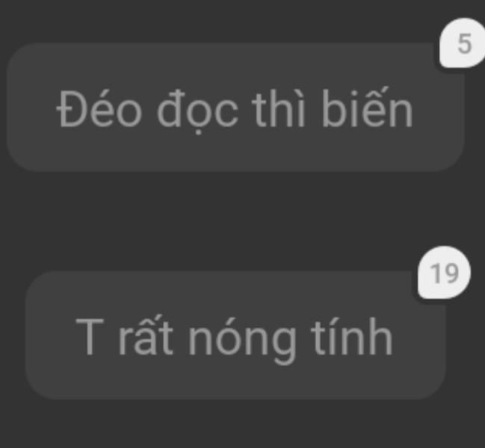The image size is (485, 448).
Task: Open the count badge above "Đéo đọc thì biến"
Action: click(x=463, y=43)
